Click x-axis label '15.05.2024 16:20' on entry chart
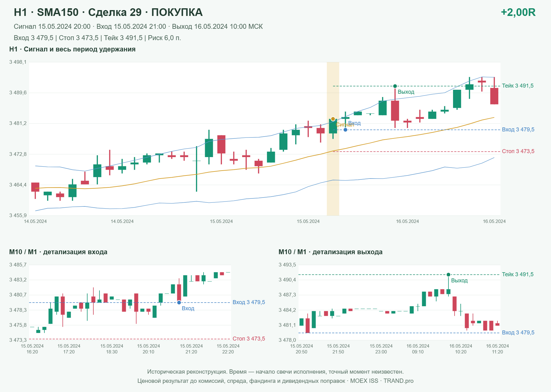The height and width of the screenshot is (392, 551). pyautogui.click(x=32, y=349)
